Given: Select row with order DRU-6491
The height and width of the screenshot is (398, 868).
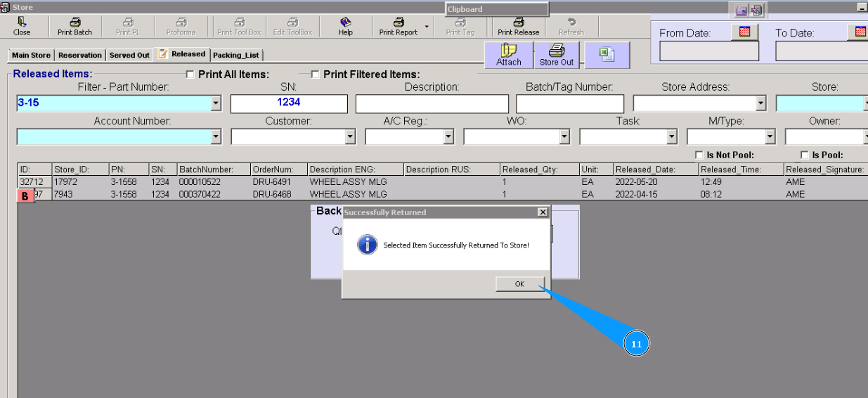Looking at the screenshot, I should [x=443, y=182].
